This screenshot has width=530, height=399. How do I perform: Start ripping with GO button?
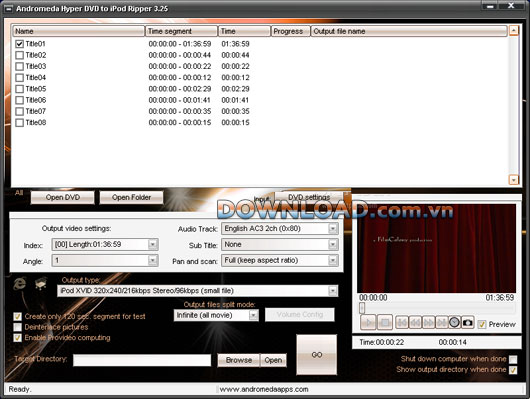click(x=317, y=355)
